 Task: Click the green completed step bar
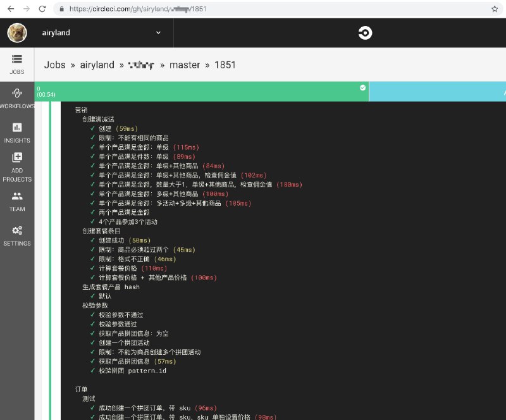201,91
